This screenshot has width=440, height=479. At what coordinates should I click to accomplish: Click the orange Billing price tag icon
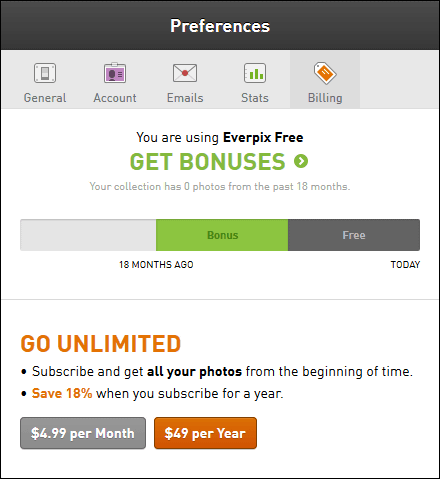pos(325,73)
